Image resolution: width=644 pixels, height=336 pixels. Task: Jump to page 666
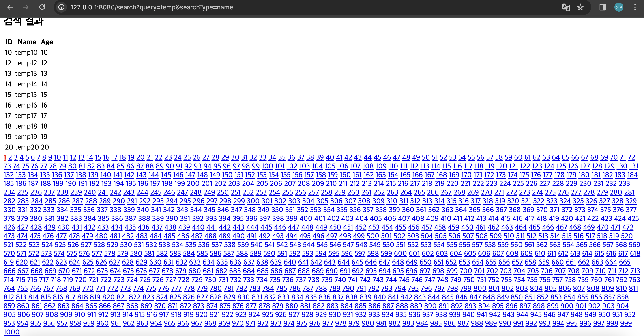pyautogui.click(x=9, y=271)
